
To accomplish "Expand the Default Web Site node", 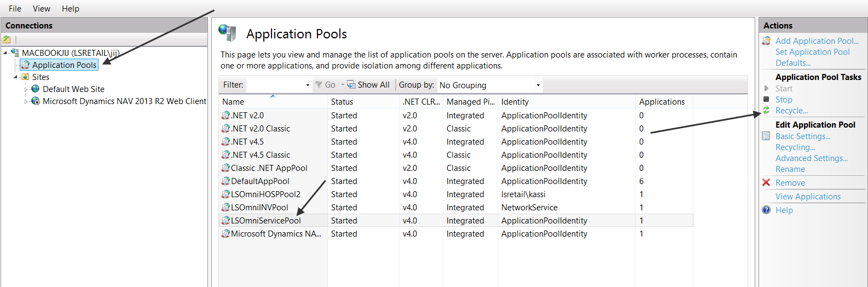I will (x=26, y=89).
